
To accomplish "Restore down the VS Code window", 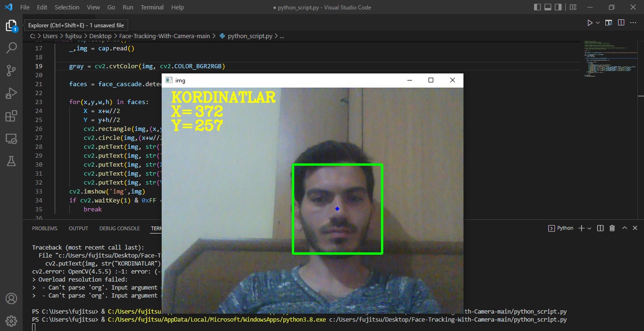I will 611,7.
